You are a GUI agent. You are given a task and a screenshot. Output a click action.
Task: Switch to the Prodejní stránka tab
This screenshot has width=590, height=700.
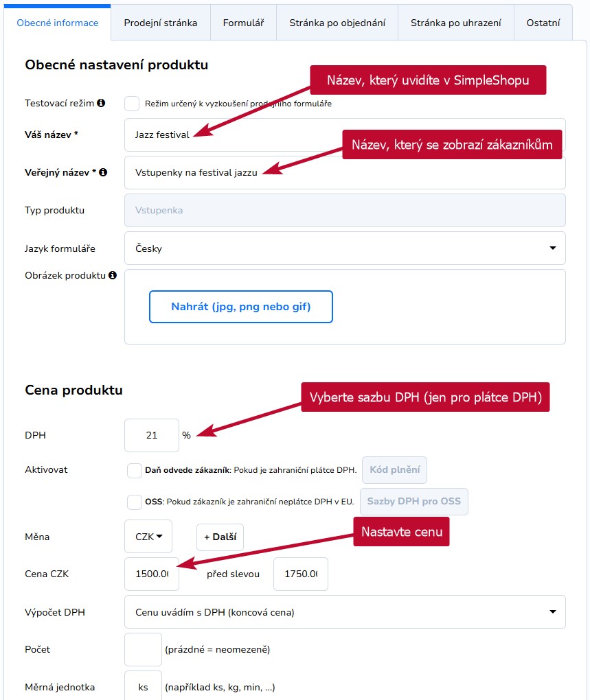click(x=160, y=23)
